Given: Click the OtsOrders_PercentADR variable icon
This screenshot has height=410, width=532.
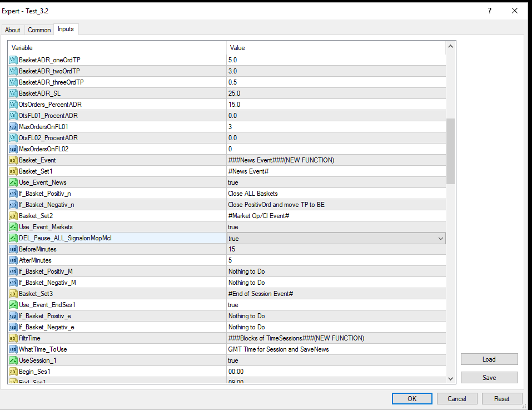Looking at the screenshot, I should tap(13, 105).
